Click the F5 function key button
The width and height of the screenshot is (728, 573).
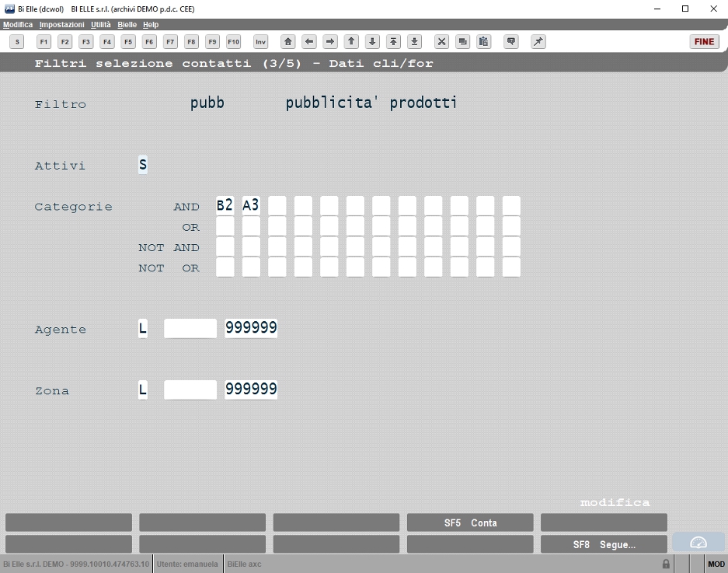tap(128, 42)
